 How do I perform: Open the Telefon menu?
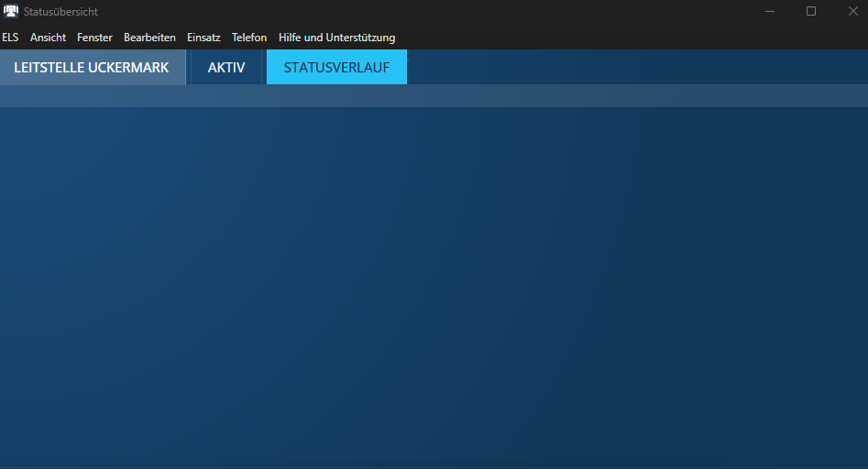click(x=249, y=38)
